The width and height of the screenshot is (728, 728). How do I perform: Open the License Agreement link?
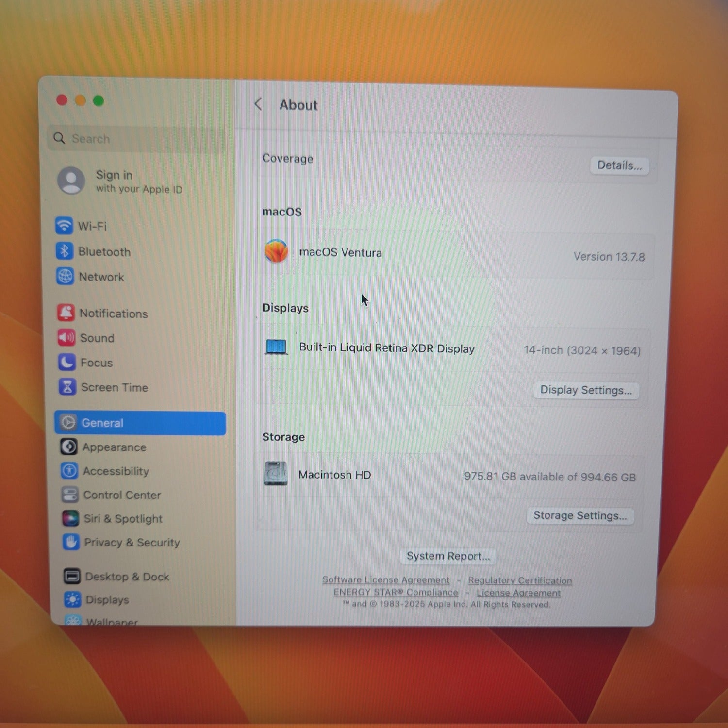pos(518,593)
